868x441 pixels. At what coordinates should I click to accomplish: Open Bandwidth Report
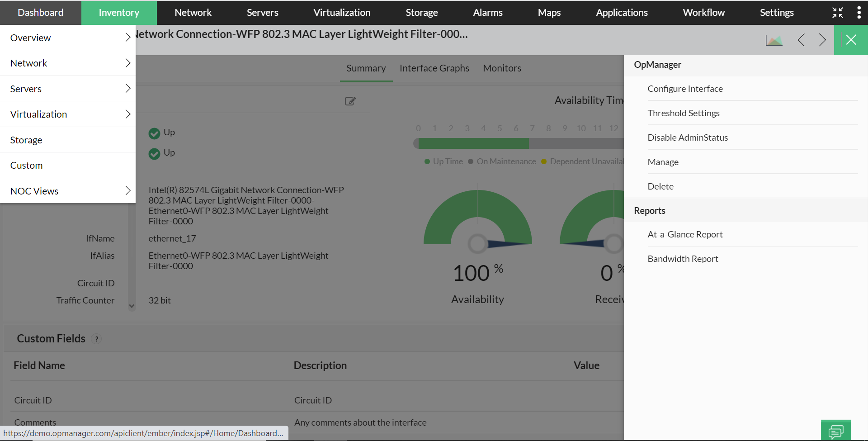click(x=683, y=259)
